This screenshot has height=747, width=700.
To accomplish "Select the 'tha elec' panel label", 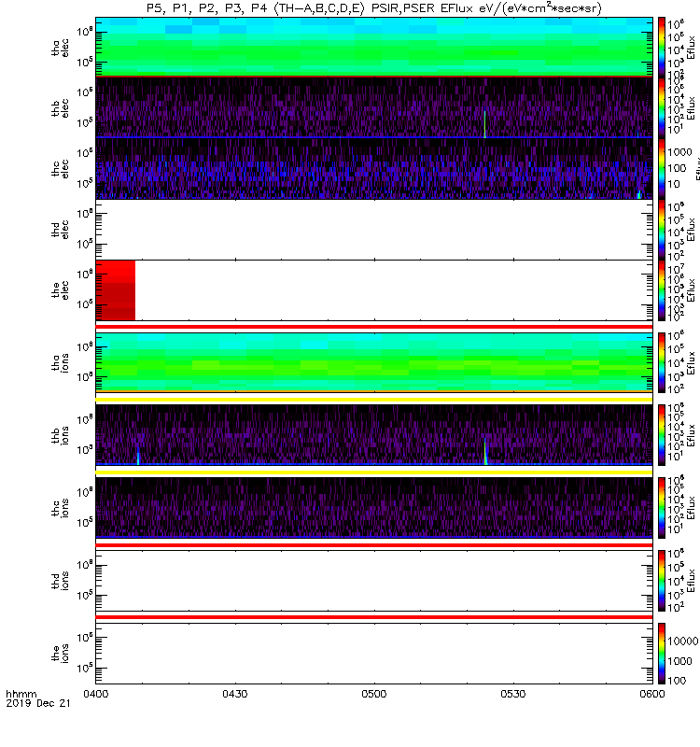I will coord(60,48).
